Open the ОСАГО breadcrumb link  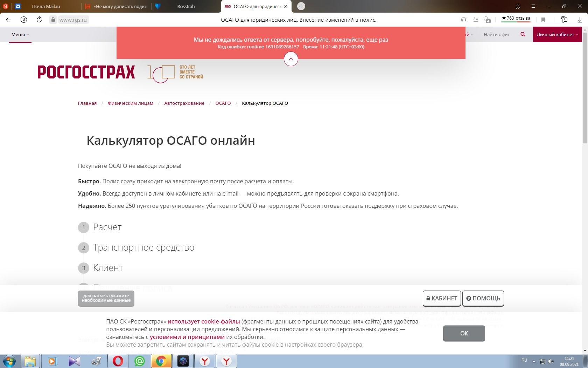click(x=223, y=103)
